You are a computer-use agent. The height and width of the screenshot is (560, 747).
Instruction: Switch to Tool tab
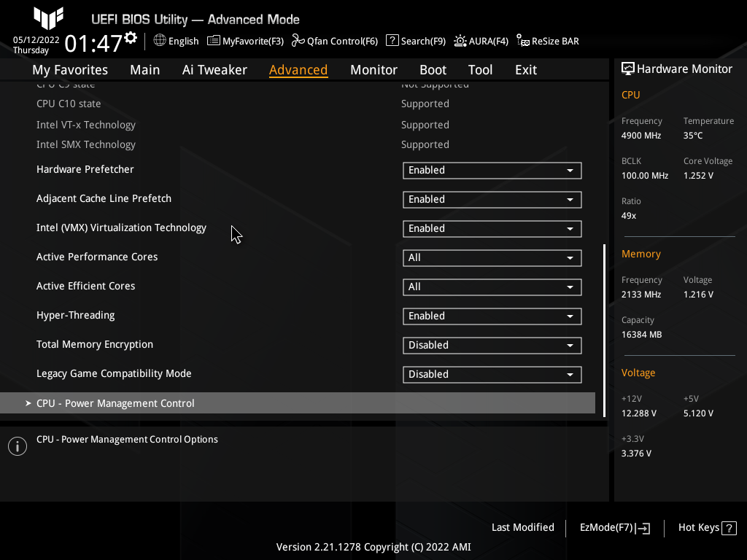(x=480, y=70)
